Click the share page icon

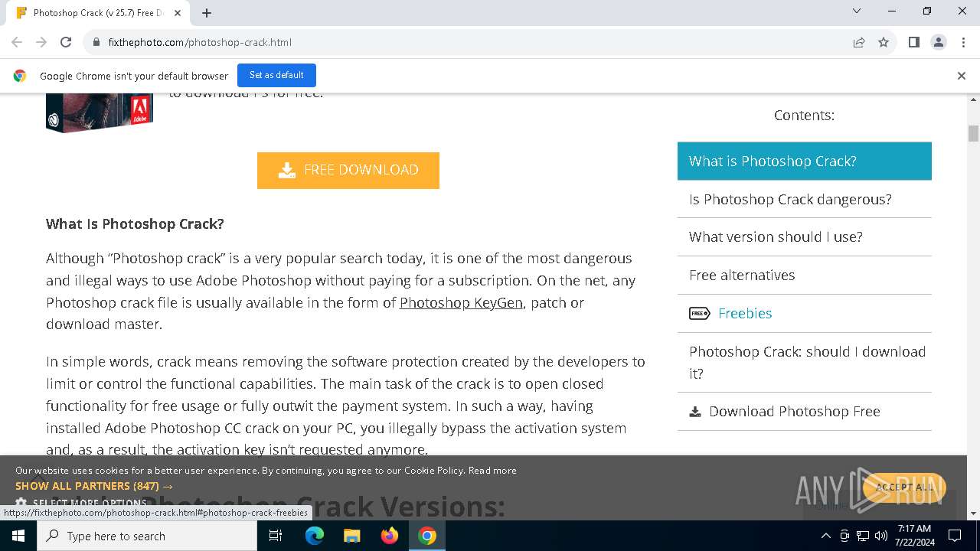[x=859, y=42]
